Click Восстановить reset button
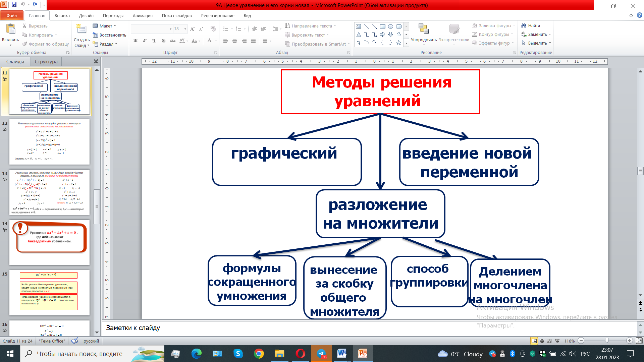644x362 pixels. pyautogui.click(x=109, y=35)
